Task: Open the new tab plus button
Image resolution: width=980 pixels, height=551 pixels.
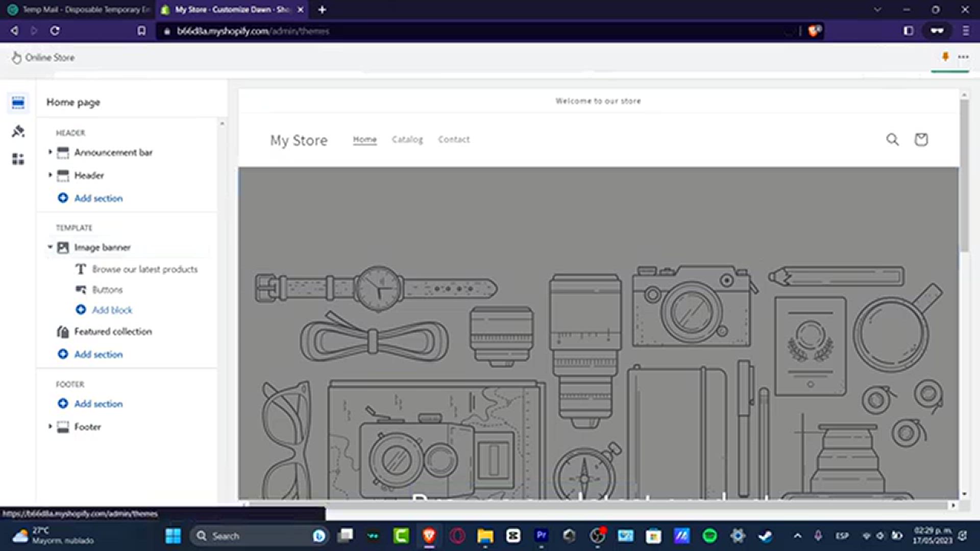Action: [x=322, y=9]
